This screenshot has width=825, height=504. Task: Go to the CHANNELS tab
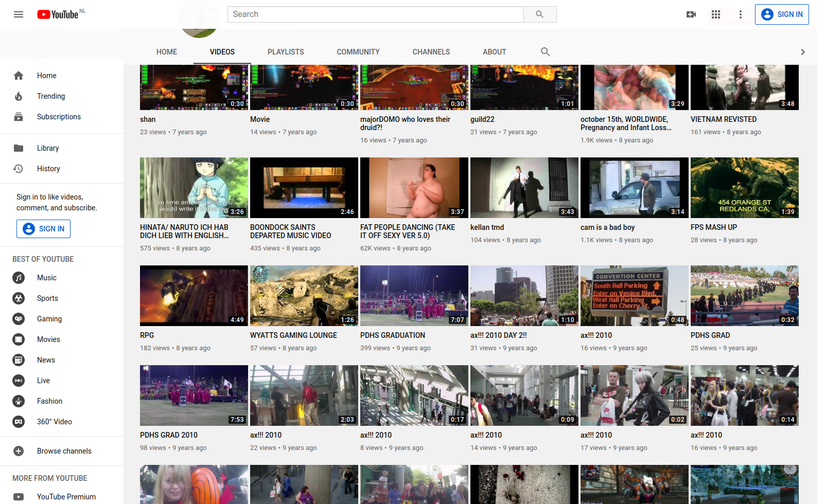click(431, 52)
